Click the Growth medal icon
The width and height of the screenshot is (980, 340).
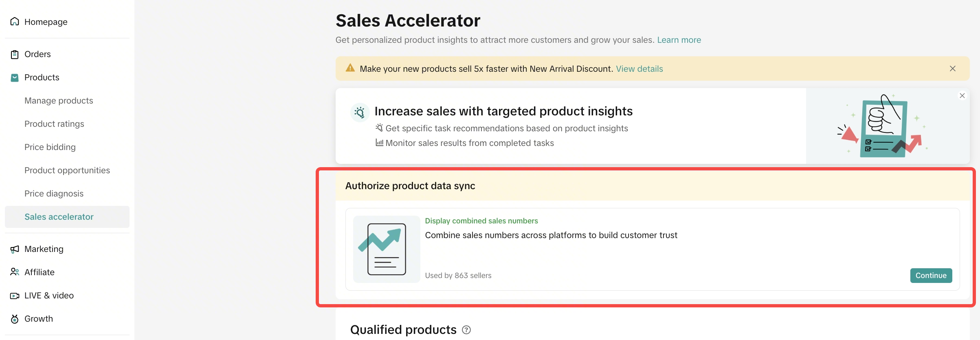[15, 319]
